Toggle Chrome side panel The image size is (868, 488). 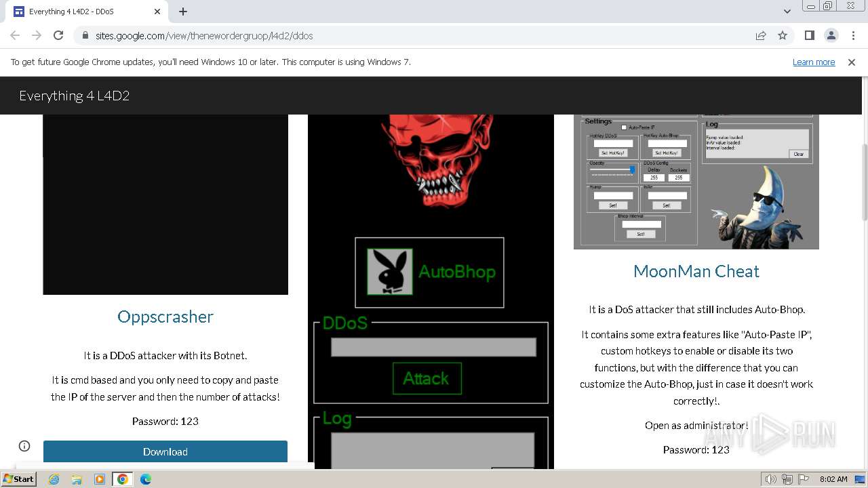coord(809,35)
